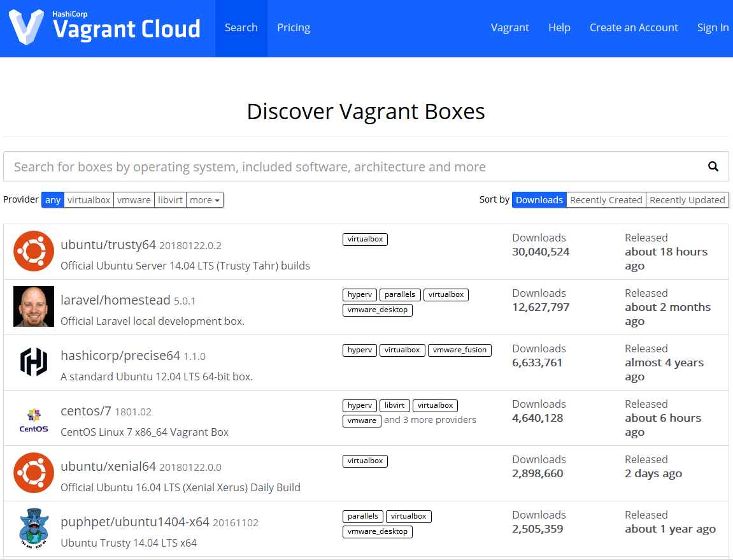The height and width of the screenshot is (560, 733).
Task: Open the centos/7 box link
Action: pyautogui.click(x=86, y=412)
